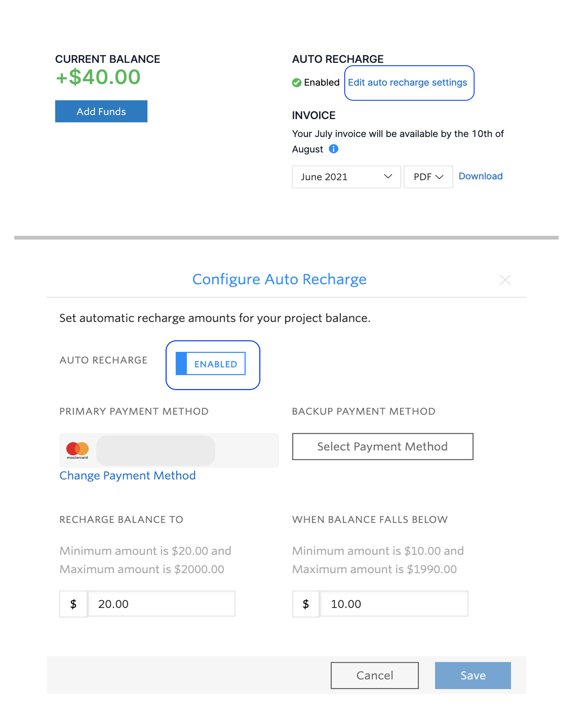
Task: Save the auto recharge configuration
Action: pos(473,675)
